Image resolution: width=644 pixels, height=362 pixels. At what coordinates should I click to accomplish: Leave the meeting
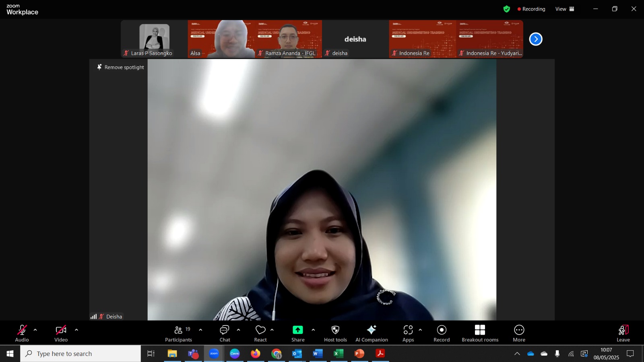(623, 333)
